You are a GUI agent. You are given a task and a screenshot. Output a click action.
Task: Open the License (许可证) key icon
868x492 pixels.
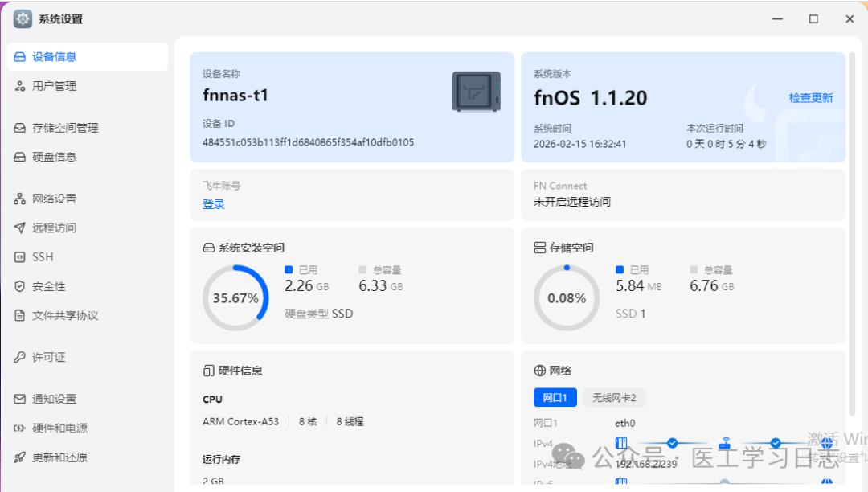pos(20,357)
